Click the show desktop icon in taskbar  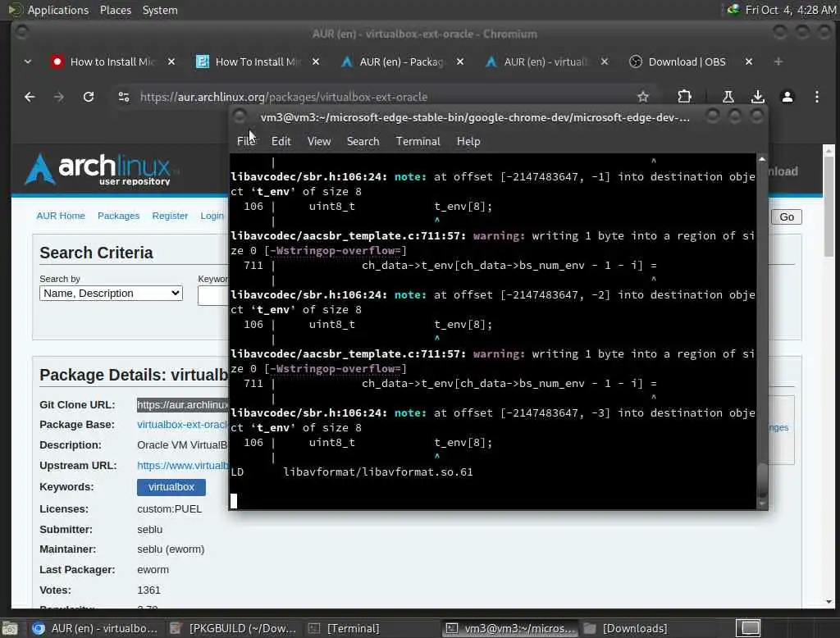point(10,628)
